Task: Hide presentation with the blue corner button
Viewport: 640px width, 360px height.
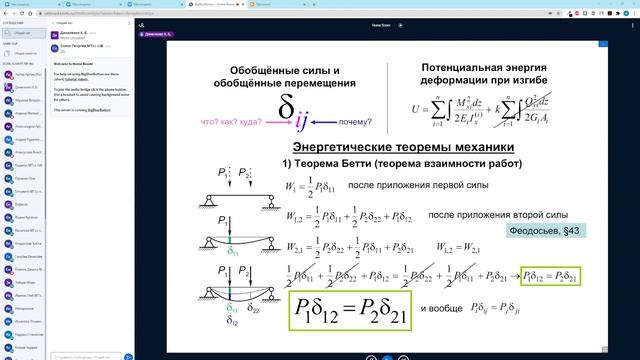Action: coord(603,44)
